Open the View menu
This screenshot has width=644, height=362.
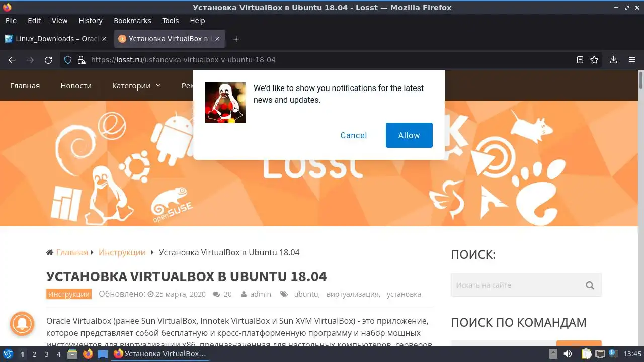tap(59, 21)
